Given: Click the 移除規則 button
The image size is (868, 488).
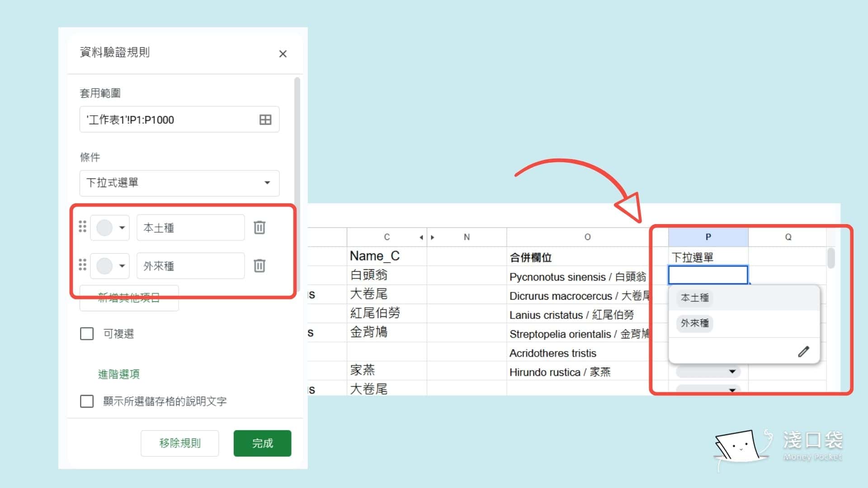Looking at the screenshot, I should [x=179, y=443].
